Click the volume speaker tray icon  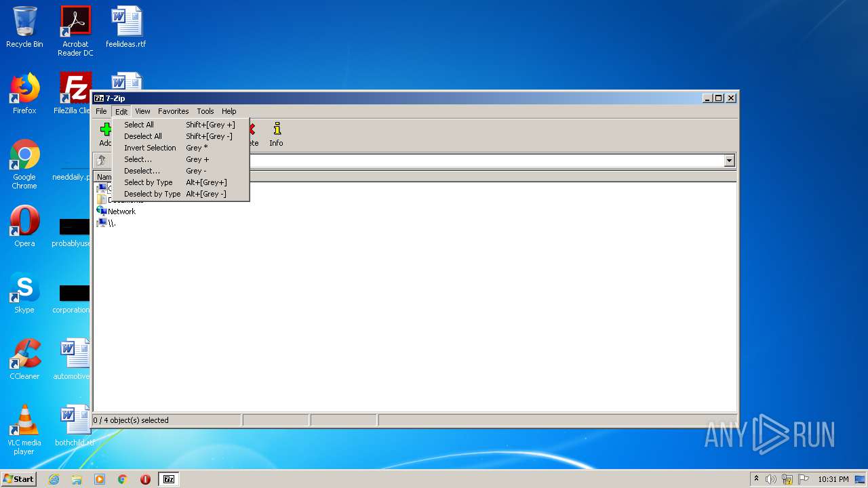coord(771,479)
